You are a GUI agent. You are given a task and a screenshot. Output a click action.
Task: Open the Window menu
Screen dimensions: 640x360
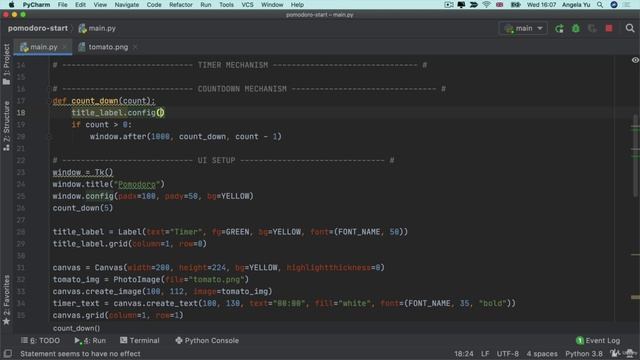(272, 5)
